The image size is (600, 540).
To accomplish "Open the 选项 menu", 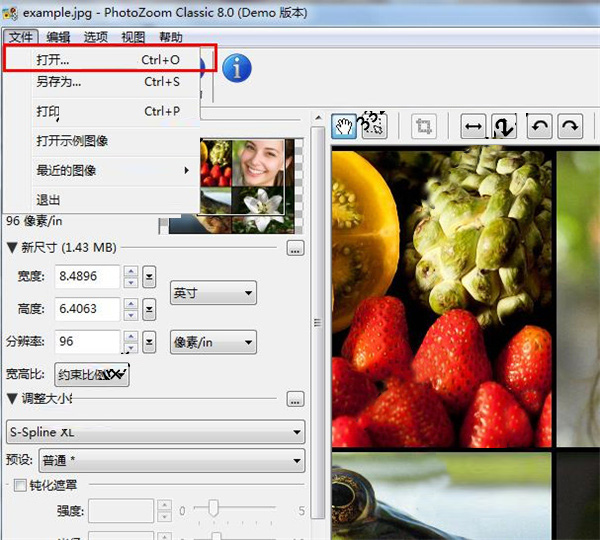I will coord(96,37).
